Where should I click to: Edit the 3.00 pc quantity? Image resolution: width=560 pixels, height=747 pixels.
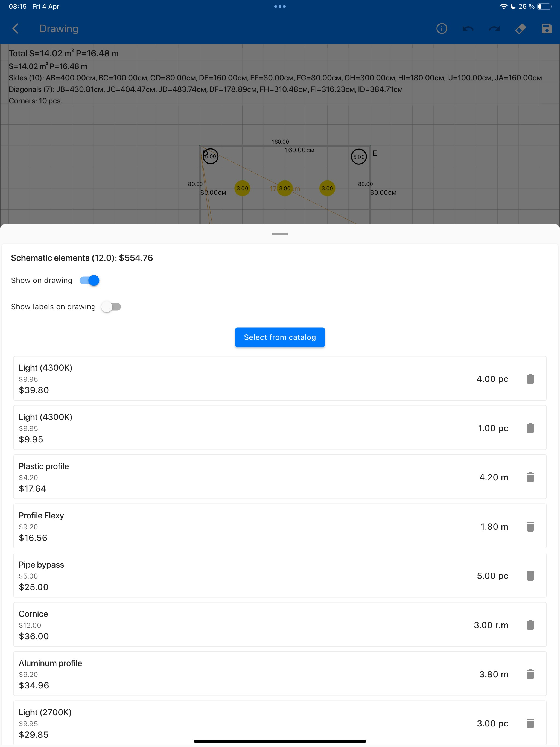pos(492,723)
